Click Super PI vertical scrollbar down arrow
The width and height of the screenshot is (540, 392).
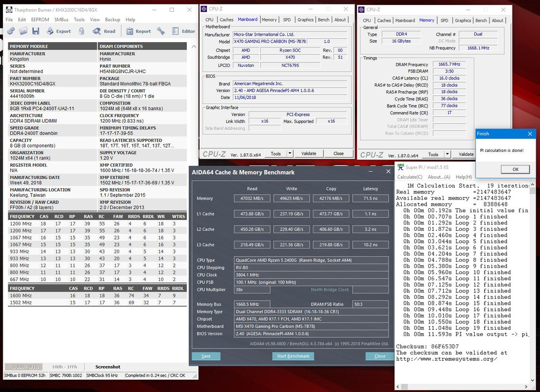coord(533,380)
